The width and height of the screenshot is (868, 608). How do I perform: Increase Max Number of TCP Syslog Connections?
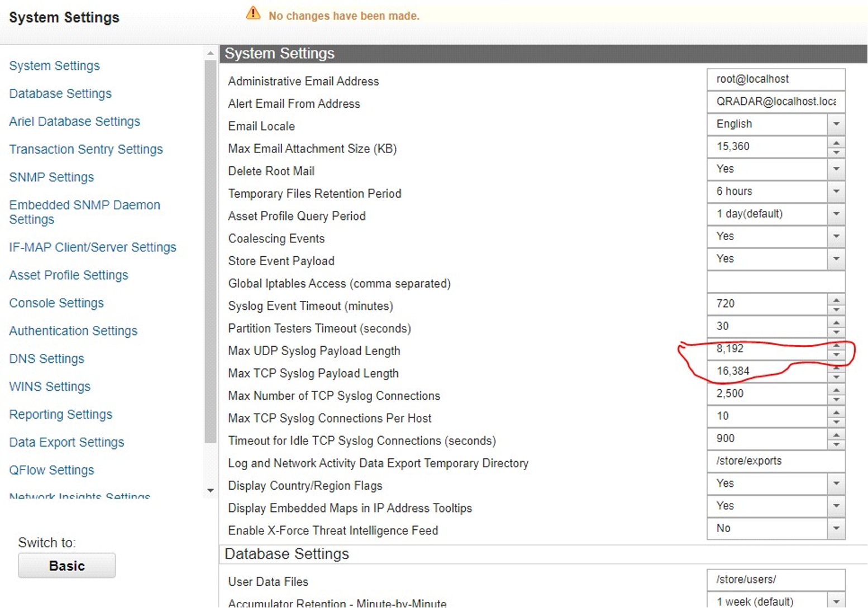pos(836,390)
